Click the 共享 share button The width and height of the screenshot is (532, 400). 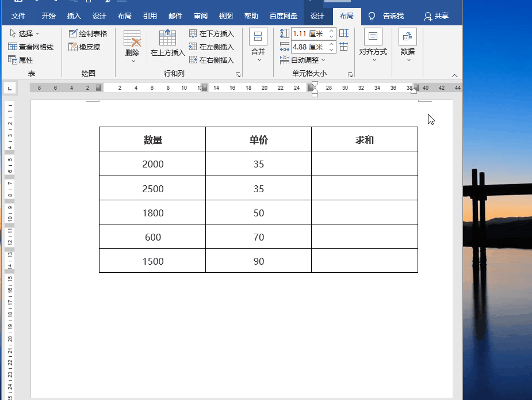[437, 16]
